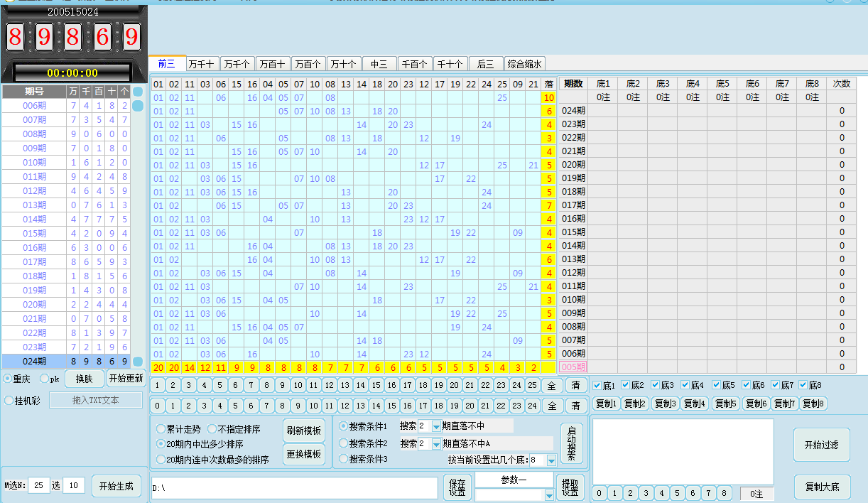
Task: Uncheck the 底1 checkbox
Action: click(x=597, y=386)
